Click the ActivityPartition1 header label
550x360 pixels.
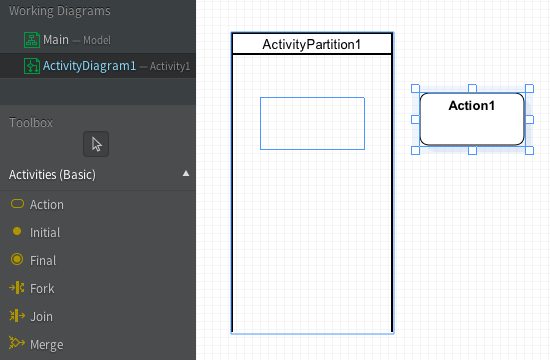point(311,45)
